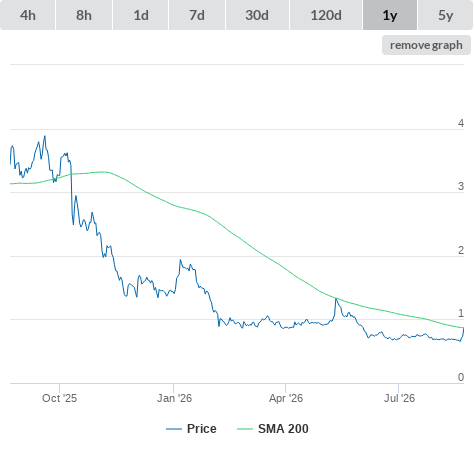Switch chart to 30d range

point(257,15)
